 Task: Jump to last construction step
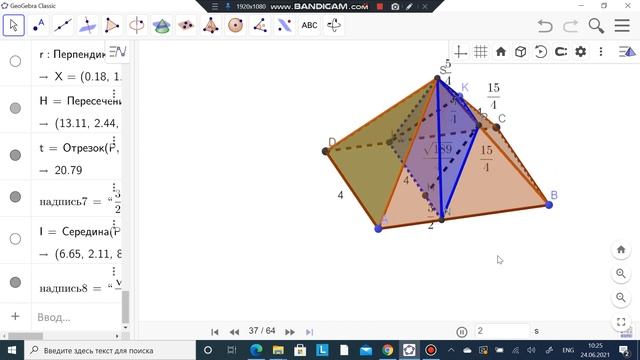309,332
